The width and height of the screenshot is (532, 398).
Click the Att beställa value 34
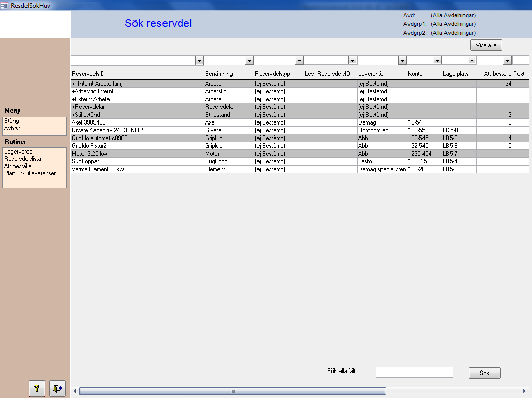[494, 84]
